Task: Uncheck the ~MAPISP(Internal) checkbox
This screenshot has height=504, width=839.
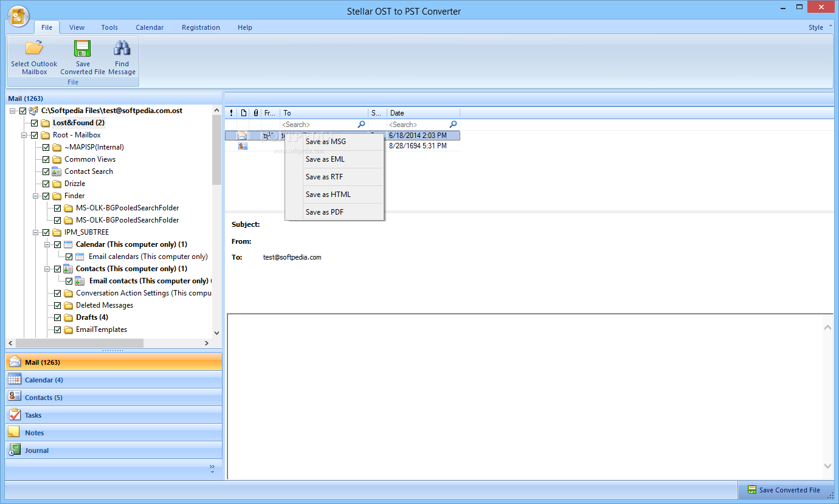Action: click(x=46, y=147)
